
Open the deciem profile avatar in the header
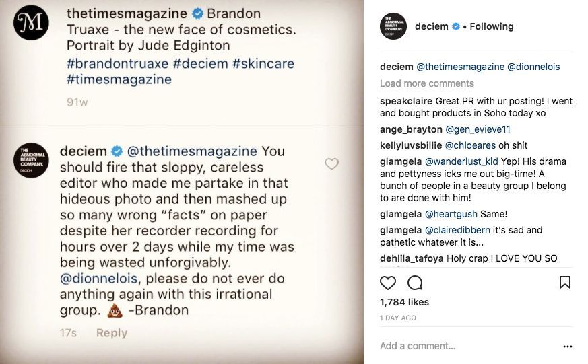click(393, 27)
